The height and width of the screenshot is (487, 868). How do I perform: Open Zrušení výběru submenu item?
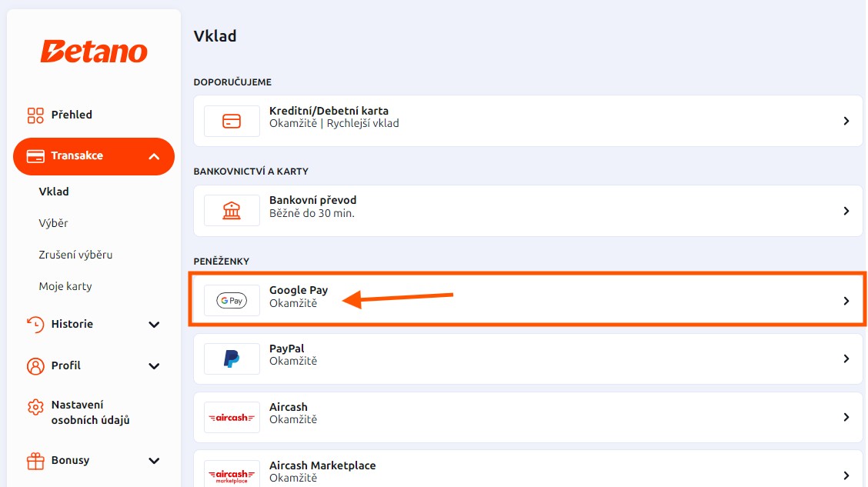(x=75, y=255)
